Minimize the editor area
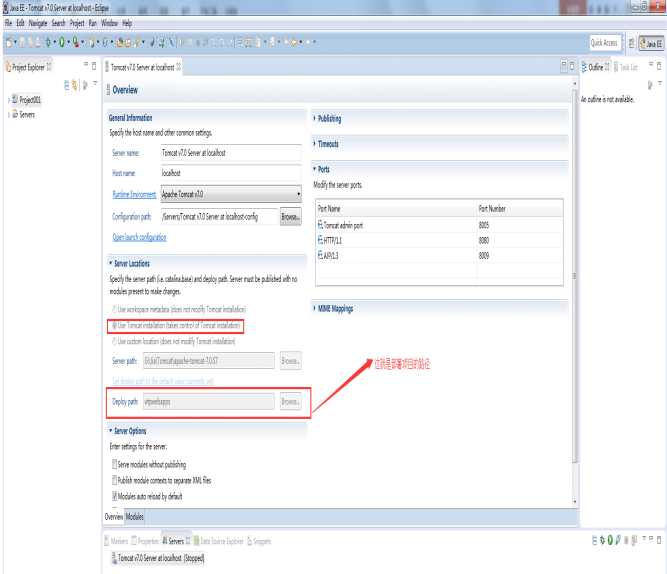Viewport: 667px width, 574px height. 564,66
